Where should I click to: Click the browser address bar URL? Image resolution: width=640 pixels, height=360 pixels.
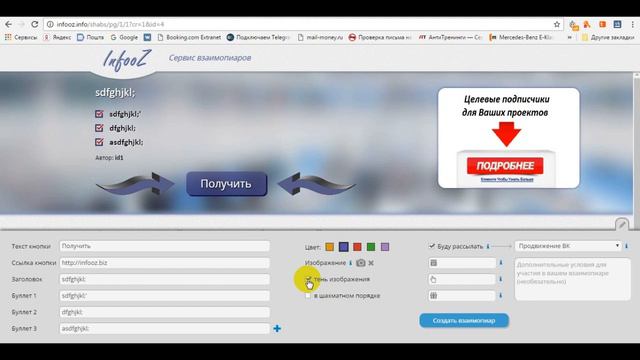tap(110, 24)
